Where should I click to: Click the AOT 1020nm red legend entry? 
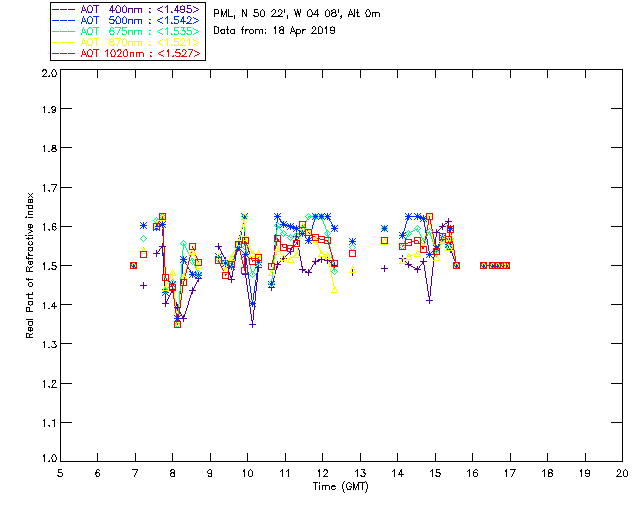tap(127, 53)
